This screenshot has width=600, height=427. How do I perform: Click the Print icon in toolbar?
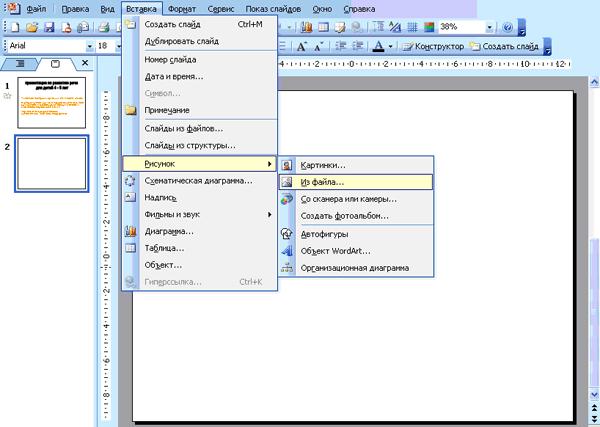coord(104,27)
